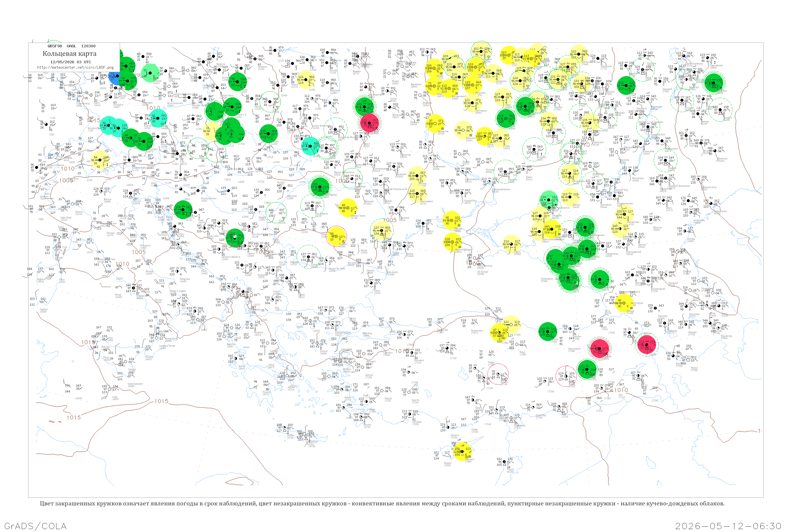Click the 'Chojnice 12235' station label

(x=262, y=68)
